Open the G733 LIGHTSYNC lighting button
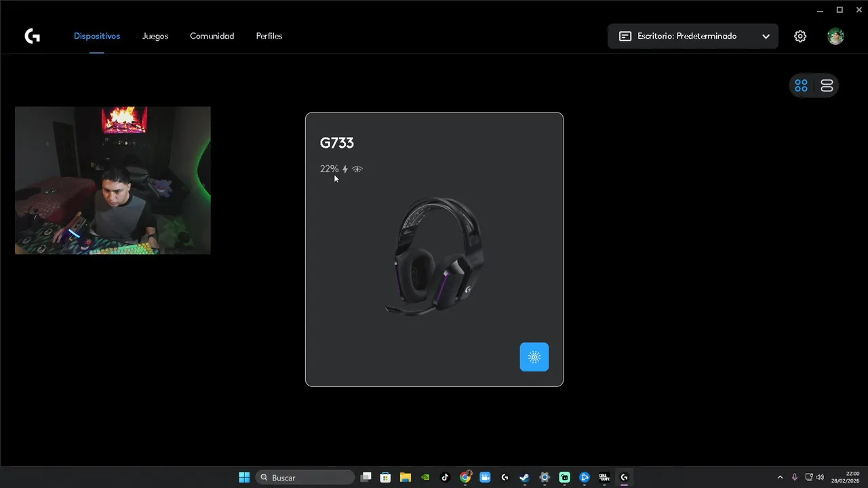This screenshot has width=868, height=488. point(534,357)
